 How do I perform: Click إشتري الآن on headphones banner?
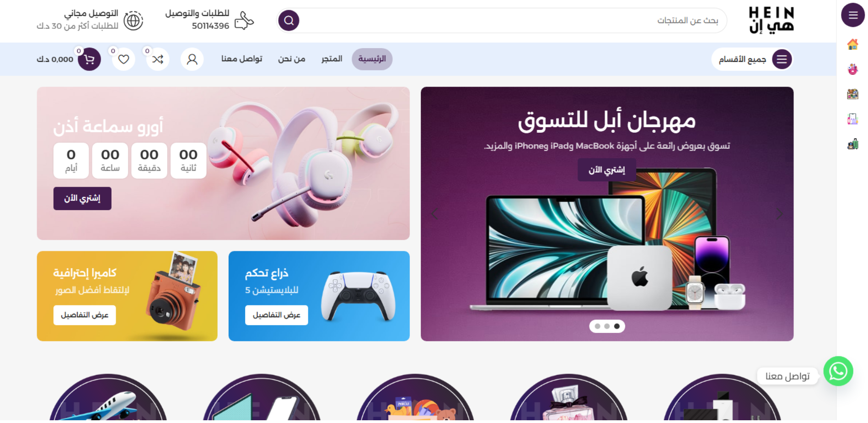(x=82, y=199)
